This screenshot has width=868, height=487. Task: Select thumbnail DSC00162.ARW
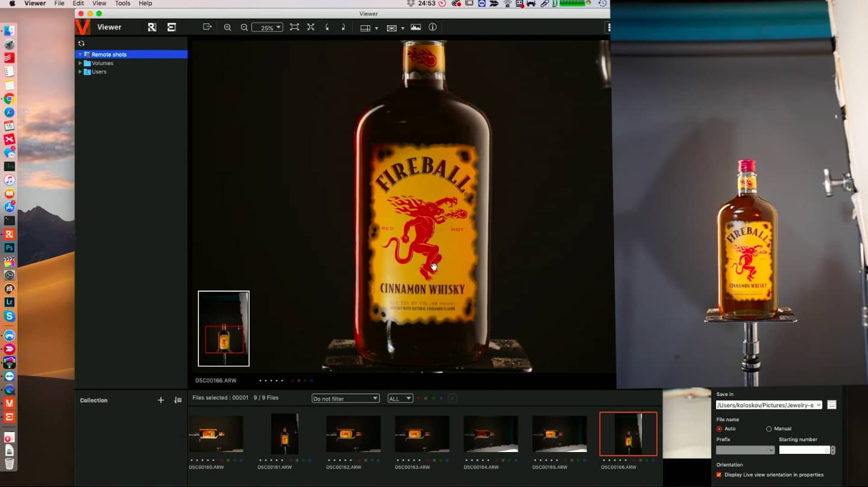tap(353, 434)
